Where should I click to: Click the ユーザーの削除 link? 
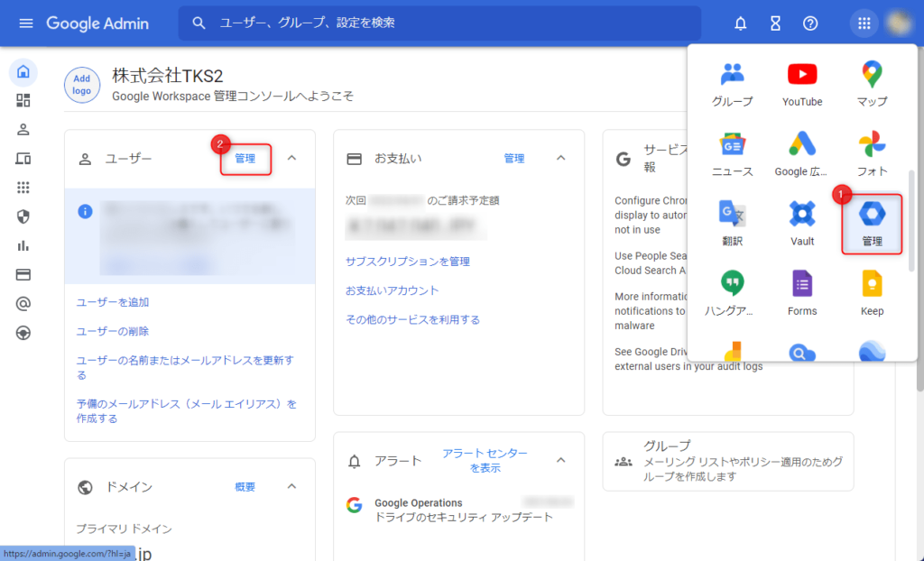pos(113,331)
